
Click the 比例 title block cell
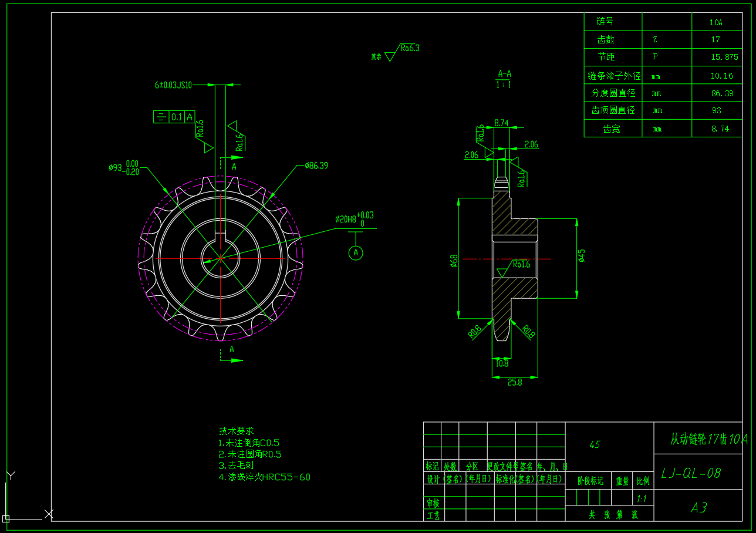click(644, 481)
